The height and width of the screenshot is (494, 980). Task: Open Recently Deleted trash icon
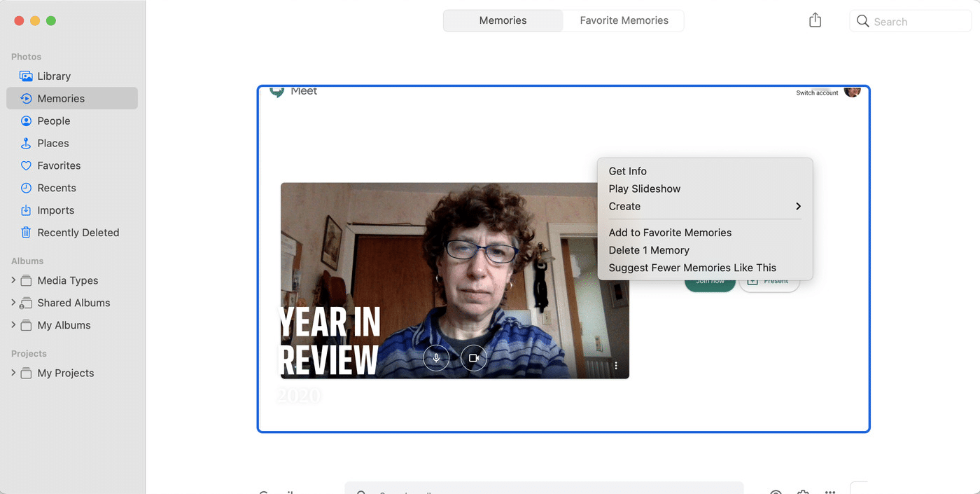click(26, 233)
